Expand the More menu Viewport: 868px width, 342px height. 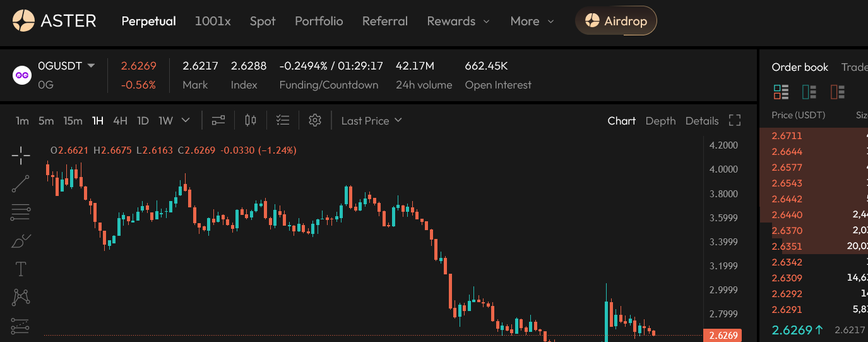(x=532, y=21)
